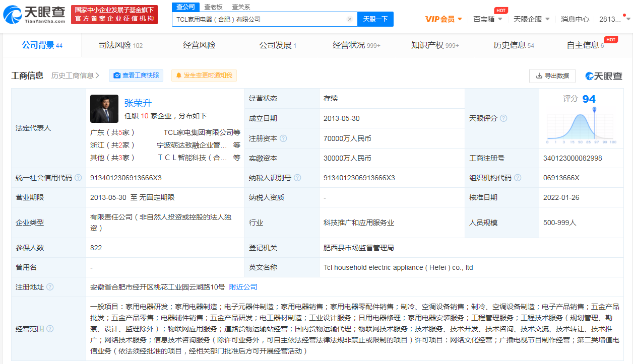
Task: Click the 张荣升 portrait photo
Action: (104, 109)
